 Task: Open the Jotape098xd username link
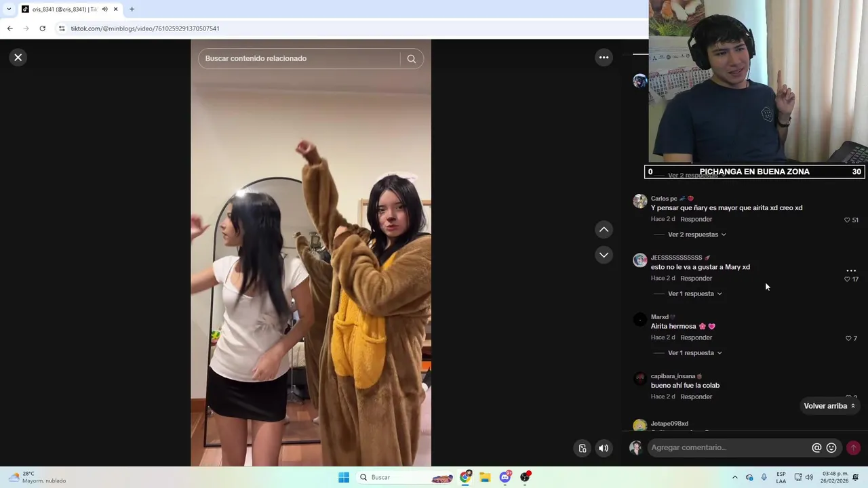[669, 424]
